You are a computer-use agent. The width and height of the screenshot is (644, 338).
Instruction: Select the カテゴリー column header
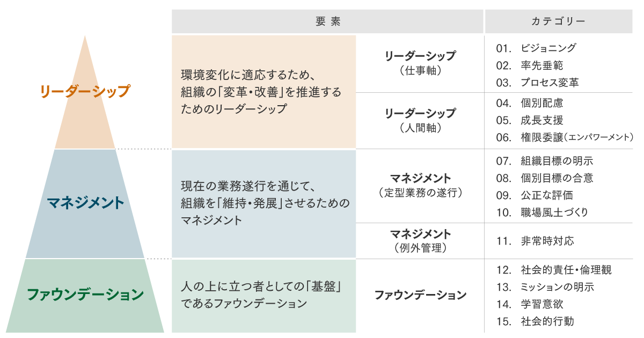click(x=558, y=21)
